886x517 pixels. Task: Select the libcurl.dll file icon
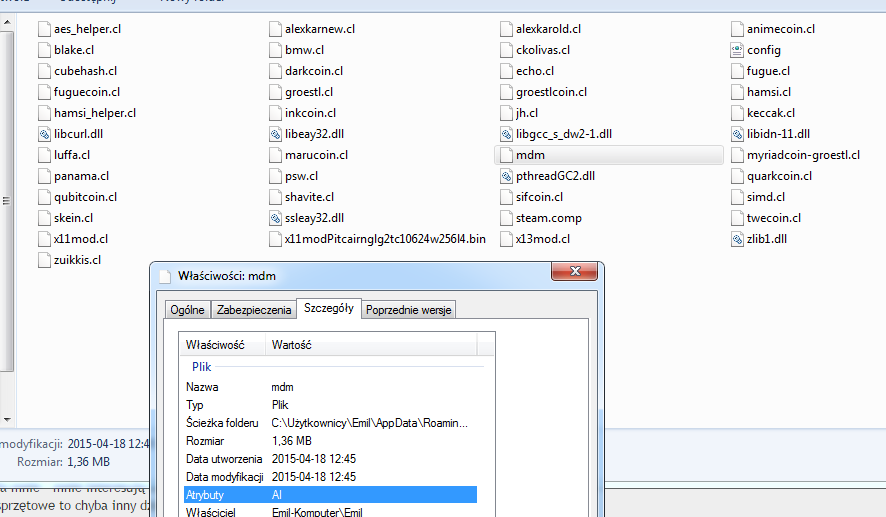[x=44, y=134]
